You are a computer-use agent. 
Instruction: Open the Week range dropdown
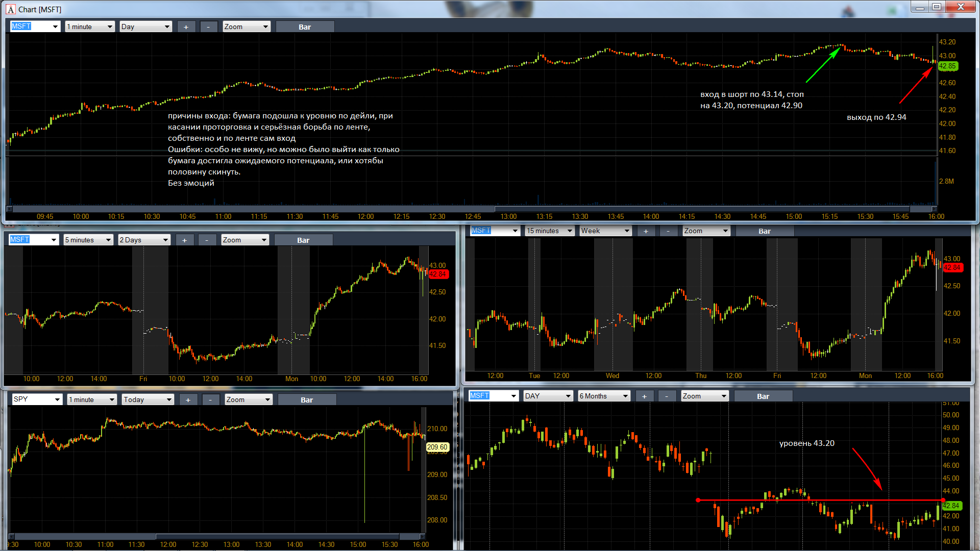click(605, 231)
